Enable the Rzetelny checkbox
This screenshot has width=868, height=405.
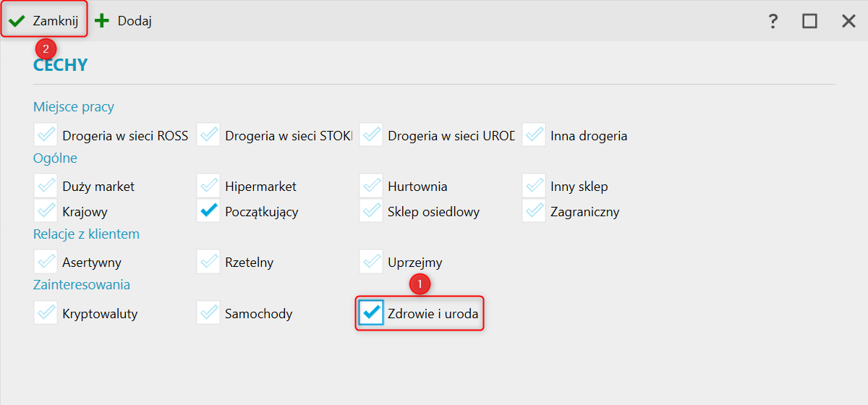tap(208, 262)
